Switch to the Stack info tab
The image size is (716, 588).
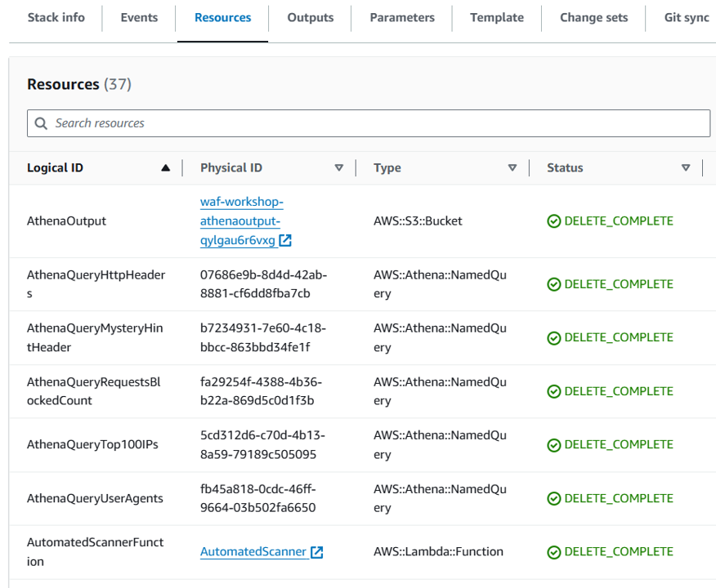[x=56, y=17]
